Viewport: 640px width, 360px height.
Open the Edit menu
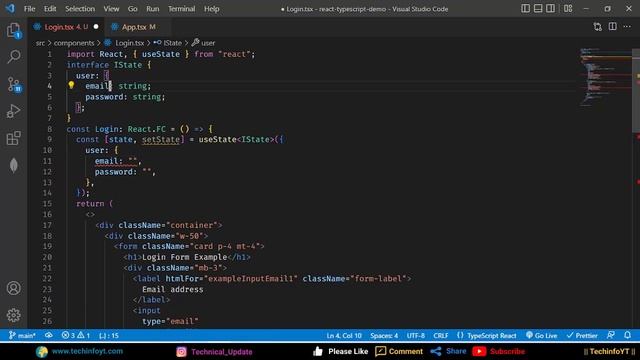point(50,9)
